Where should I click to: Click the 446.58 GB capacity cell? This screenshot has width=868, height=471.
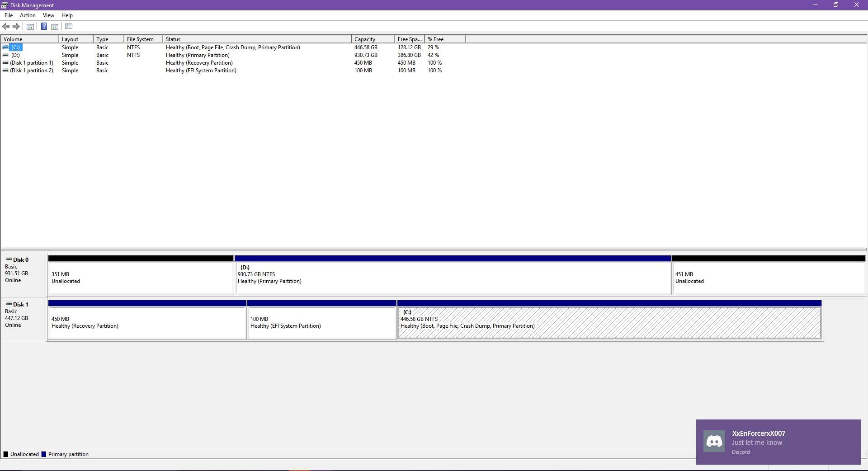coord(366,47)
